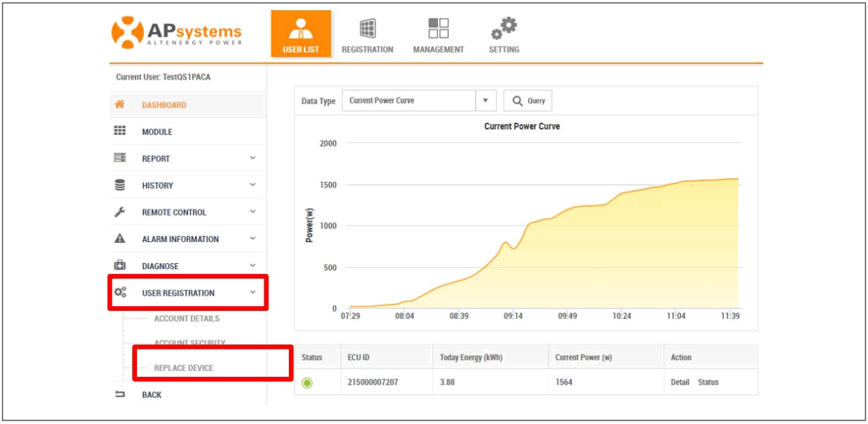Click the History database icon

120,185
